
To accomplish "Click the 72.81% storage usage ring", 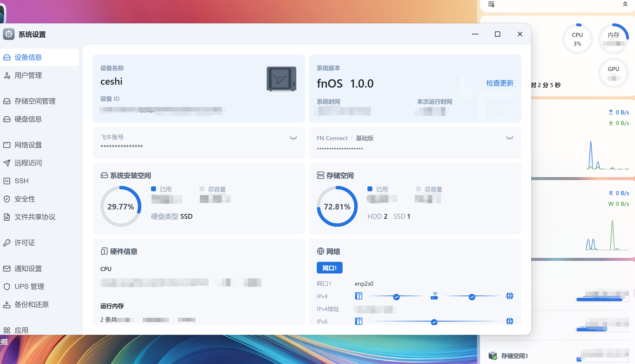I will 337,207.
